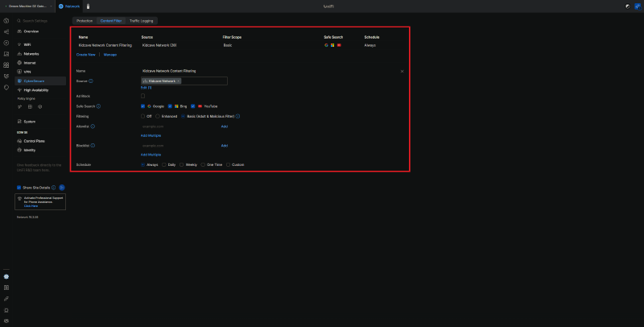Click the Blocklist example.com input field
The width and height of the screenshot is (644, 327).
(x=180, y=146)
